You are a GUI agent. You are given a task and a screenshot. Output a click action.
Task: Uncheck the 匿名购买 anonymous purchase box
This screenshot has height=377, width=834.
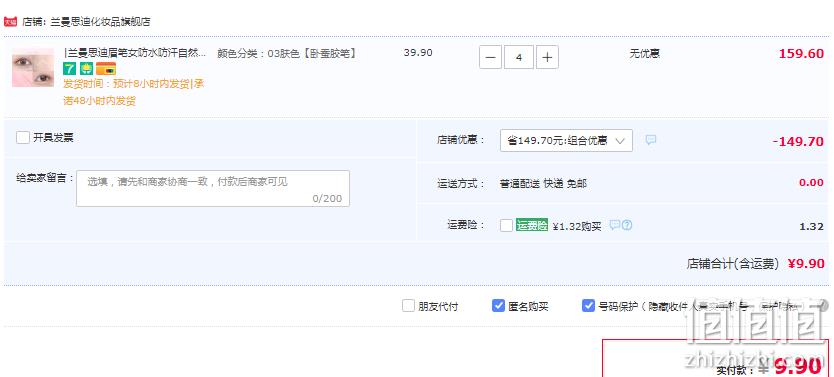tap(498, 306)
